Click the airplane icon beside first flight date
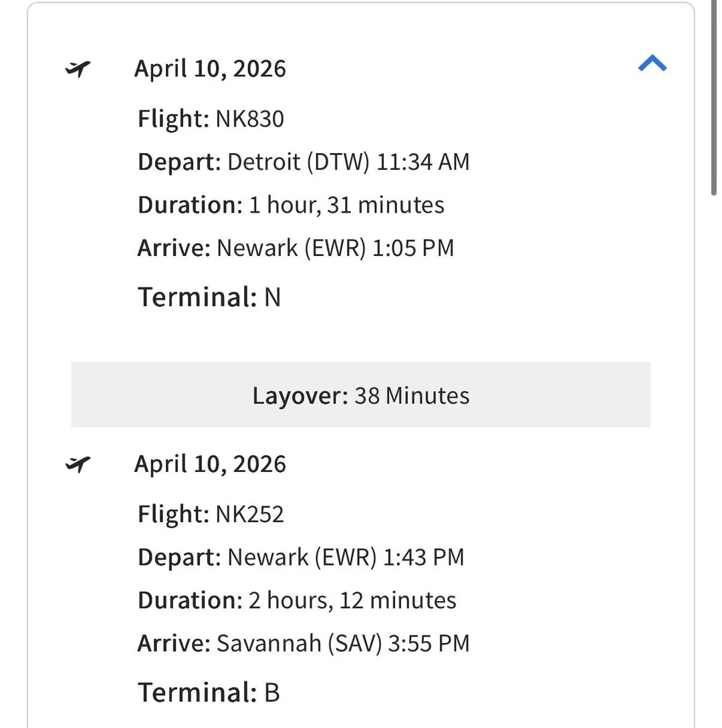 [78, 68]
